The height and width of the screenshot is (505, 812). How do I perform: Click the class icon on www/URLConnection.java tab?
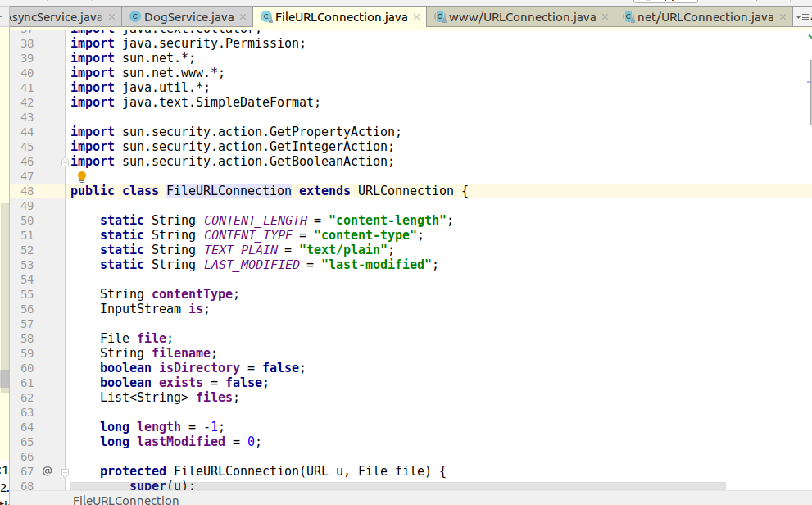(440, 17)
